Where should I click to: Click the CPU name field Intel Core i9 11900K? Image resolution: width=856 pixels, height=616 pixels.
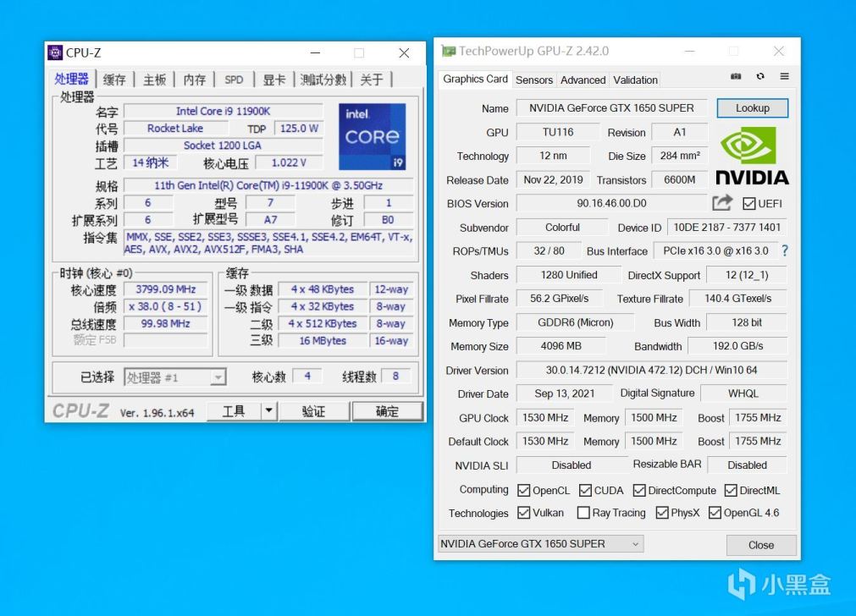(223, 111)
